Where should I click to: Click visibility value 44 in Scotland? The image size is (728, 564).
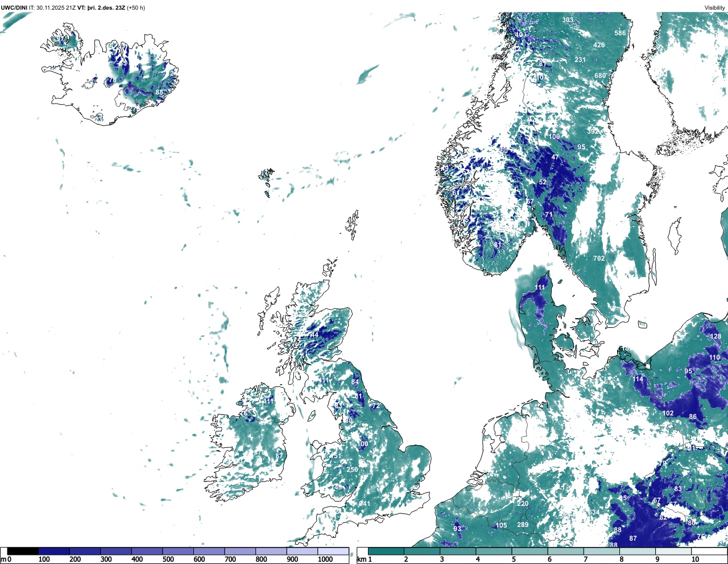coord(314,335)
